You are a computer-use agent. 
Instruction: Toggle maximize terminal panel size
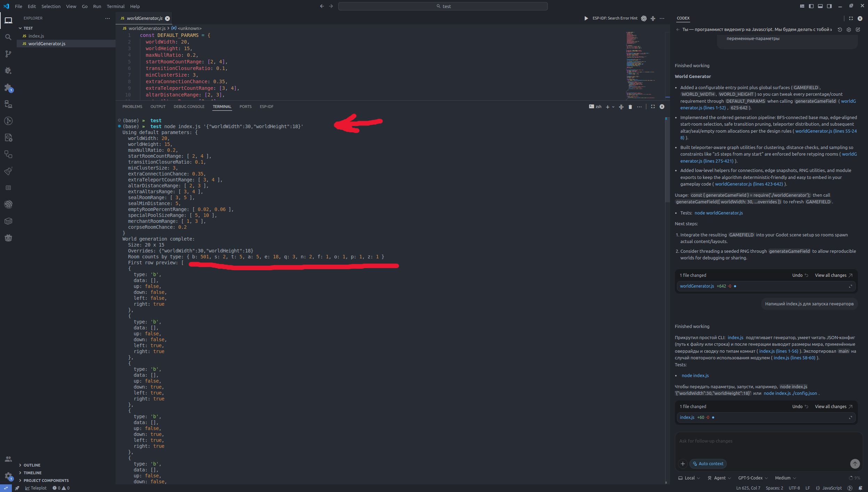tap(653, 107)
